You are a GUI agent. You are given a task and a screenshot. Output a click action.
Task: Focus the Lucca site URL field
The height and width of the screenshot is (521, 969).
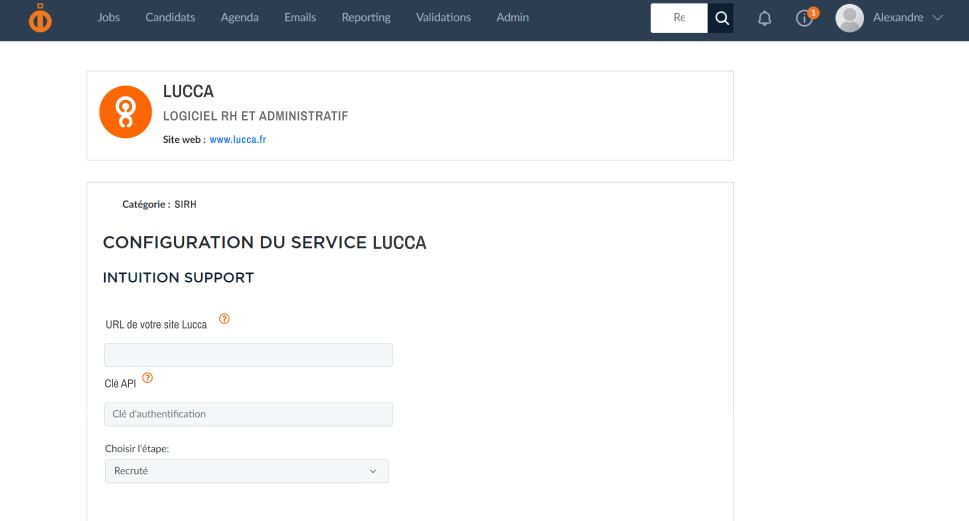tap(248, 355)
